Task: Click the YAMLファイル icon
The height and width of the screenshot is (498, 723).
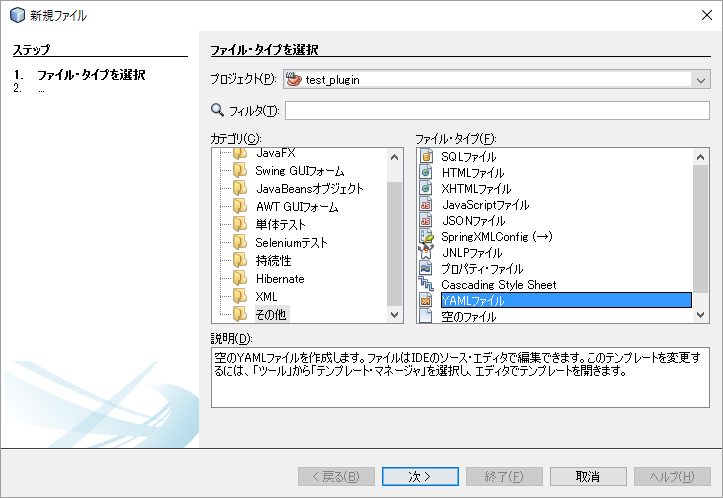Action: point(426,301)
